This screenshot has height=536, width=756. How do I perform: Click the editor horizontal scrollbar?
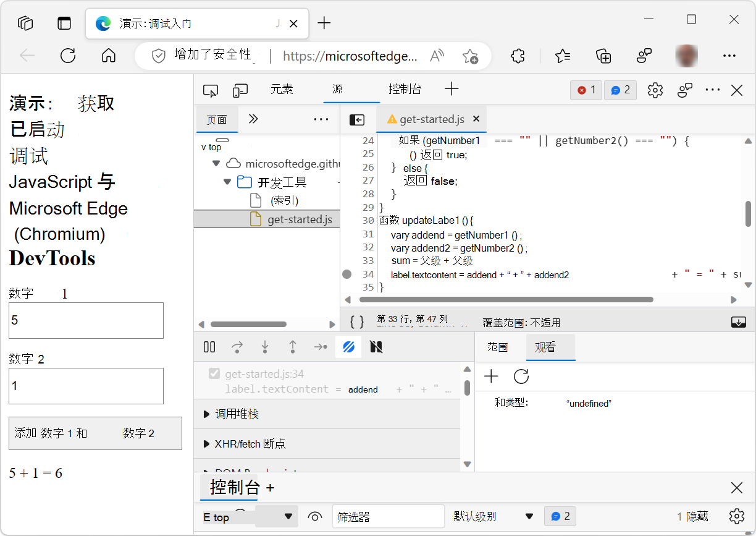(506, 300)
